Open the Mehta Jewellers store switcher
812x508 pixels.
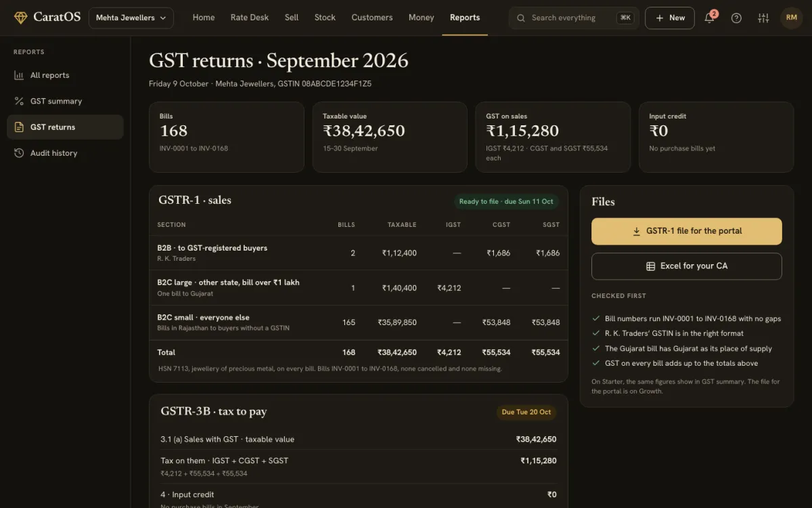pos(131,18)
